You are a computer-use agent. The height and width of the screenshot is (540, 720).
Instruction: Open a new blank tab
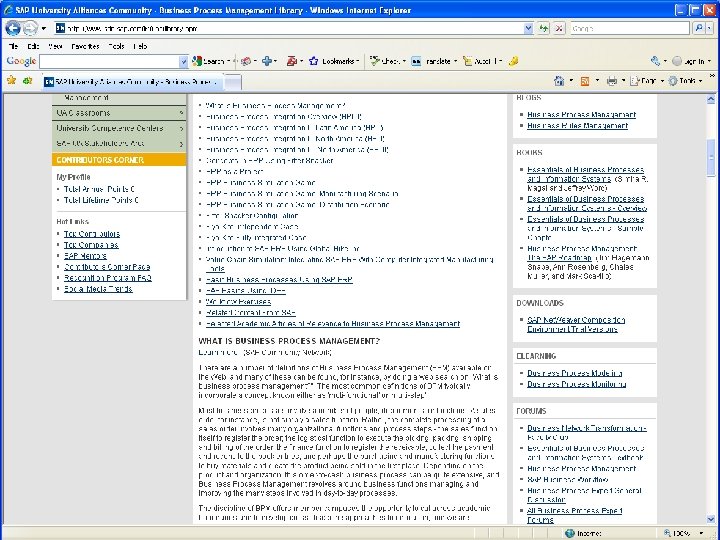[x=233, y=82]
